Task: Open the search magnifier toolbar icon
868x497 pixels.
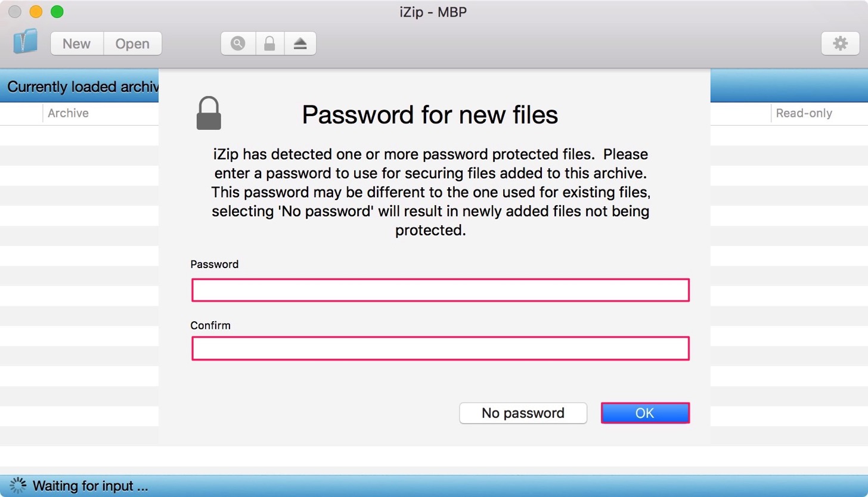Action: (x=238, y=44)
